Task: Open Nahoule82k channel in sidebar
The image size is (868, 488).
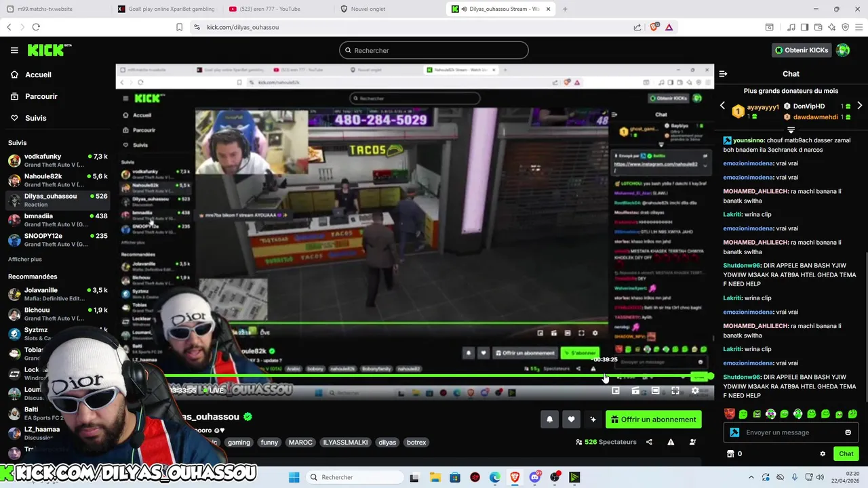Action: (58, 180)
